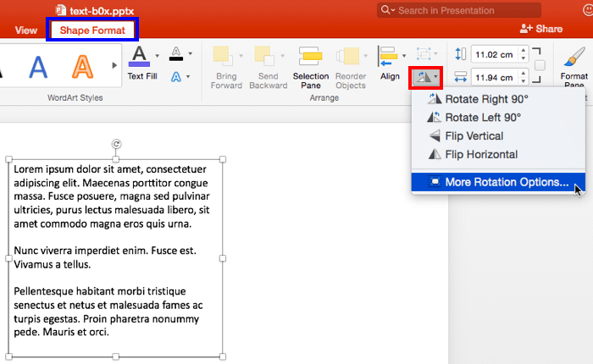Open the Bring Forward dropdown arrow

(x=241, y=56)
